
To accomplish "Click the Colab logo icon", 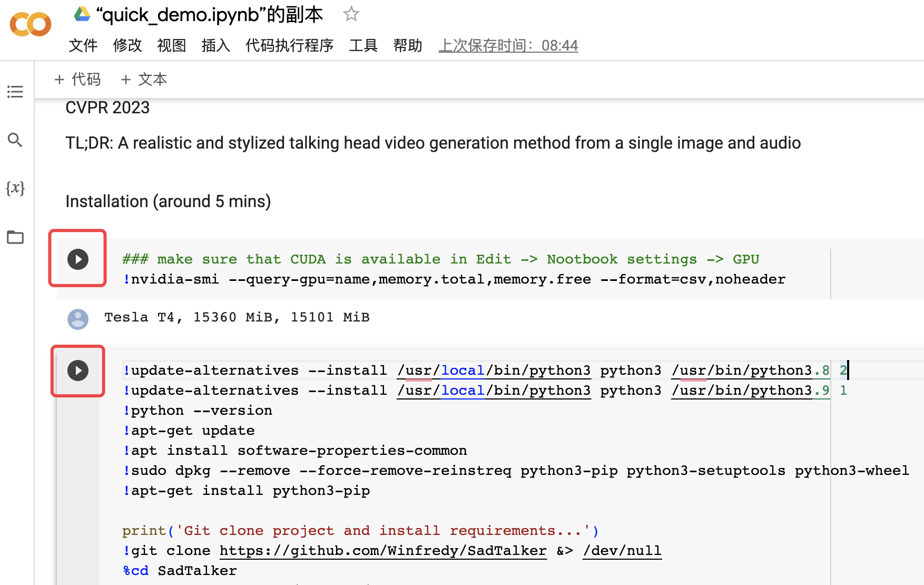I will coord(31,24).
